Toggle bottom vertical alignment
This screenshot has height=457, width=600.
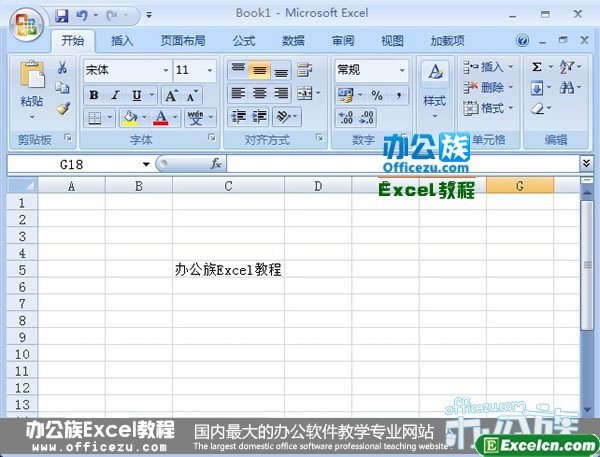pyautogui.click(x=281, y=70)
